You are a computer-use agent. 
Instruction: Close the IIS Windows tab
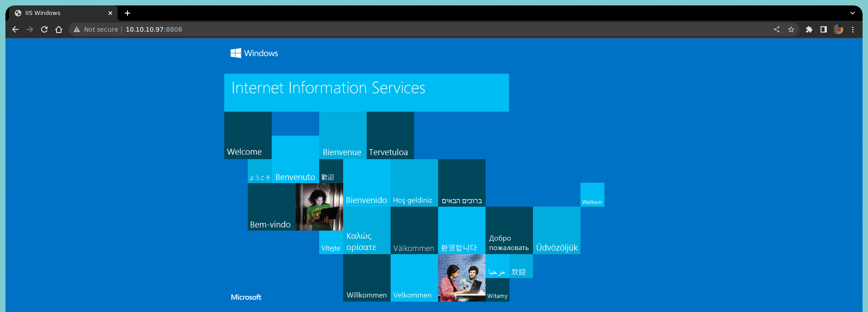pyautogui.click(x=110, y=13)
